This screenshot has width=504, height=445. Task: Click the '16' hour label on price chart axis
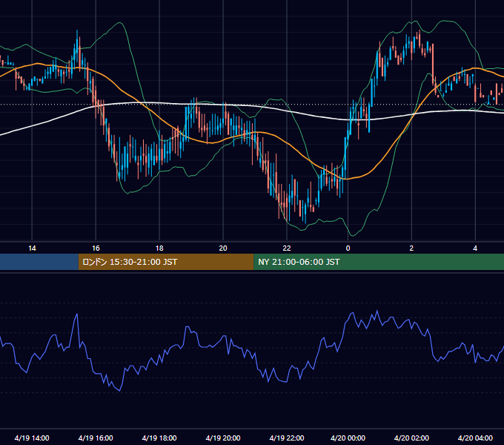(96, 248)
